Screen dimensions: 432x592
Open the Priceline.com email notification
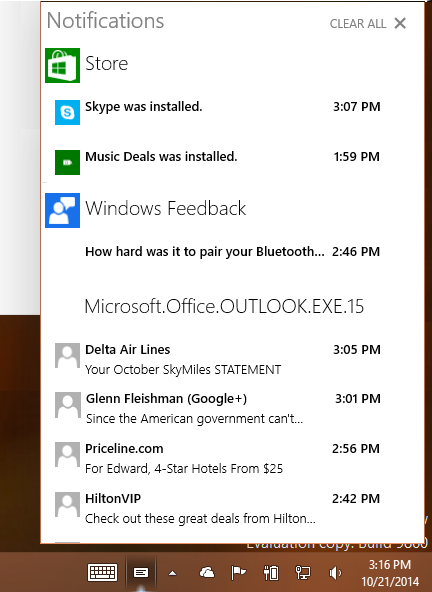tap(217, 458)
